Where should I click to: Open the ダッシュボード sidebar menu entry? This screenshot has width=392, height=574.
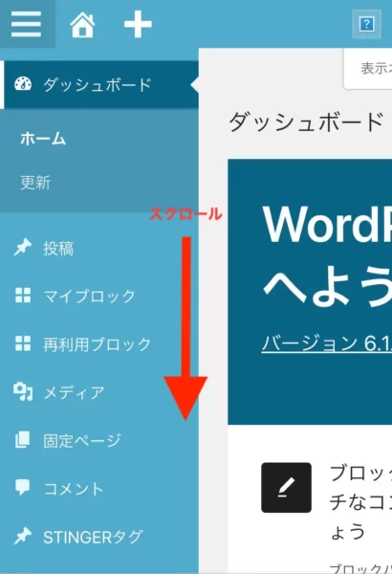[x=99, y=84]
